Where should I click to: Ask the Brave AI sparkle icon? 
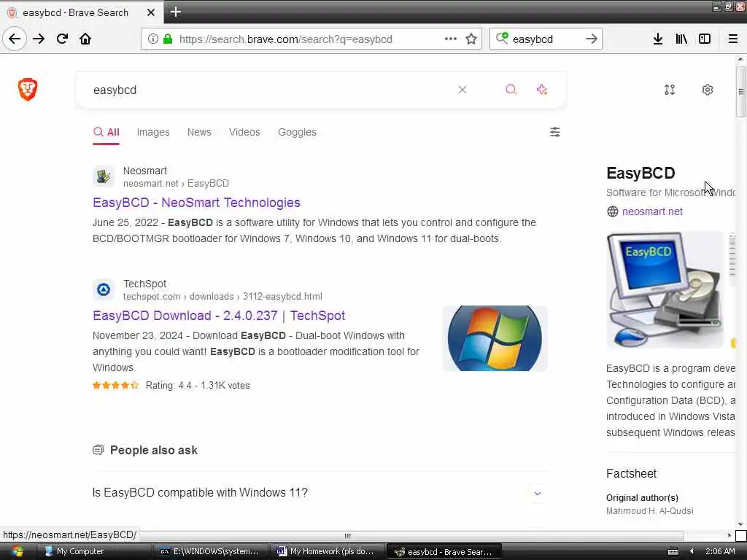[x=542, y=90]
